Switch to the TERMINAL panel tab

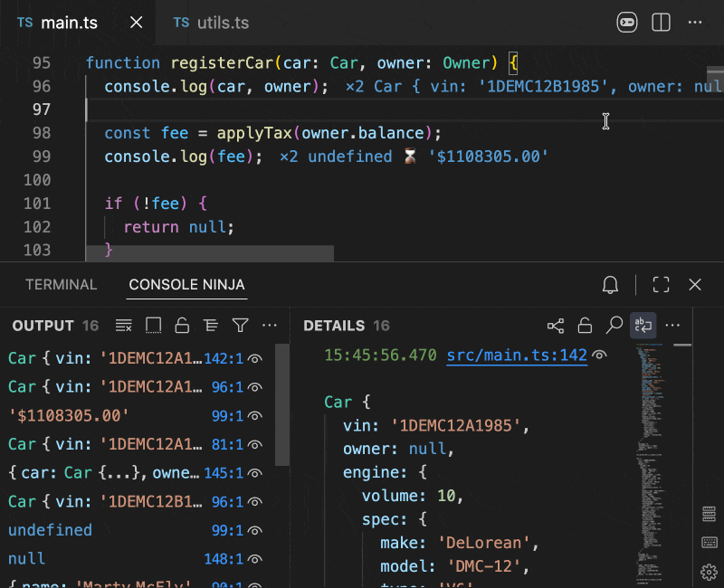click(61, 285)
